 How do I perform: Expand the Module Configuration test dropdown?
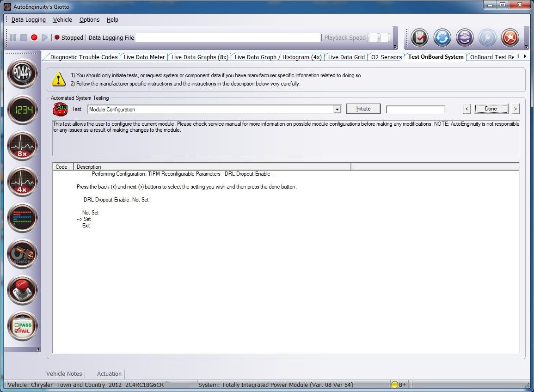(337, 109)
